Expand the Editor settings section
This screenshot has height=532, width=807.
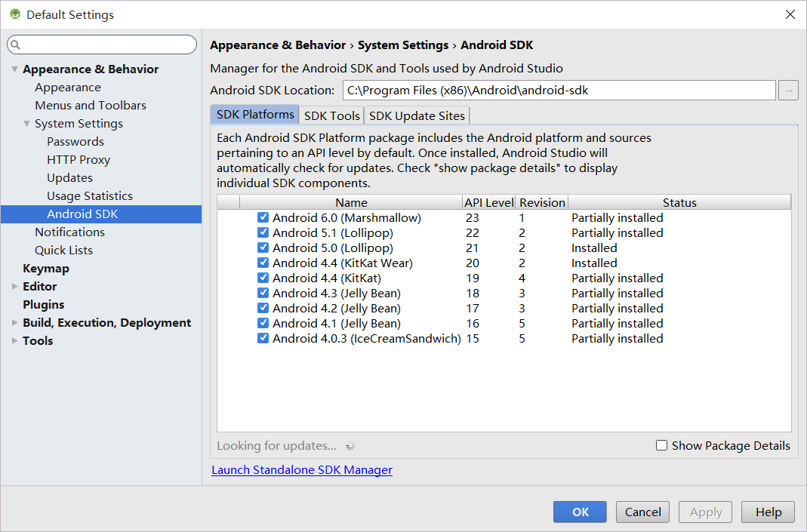(14, 287)
